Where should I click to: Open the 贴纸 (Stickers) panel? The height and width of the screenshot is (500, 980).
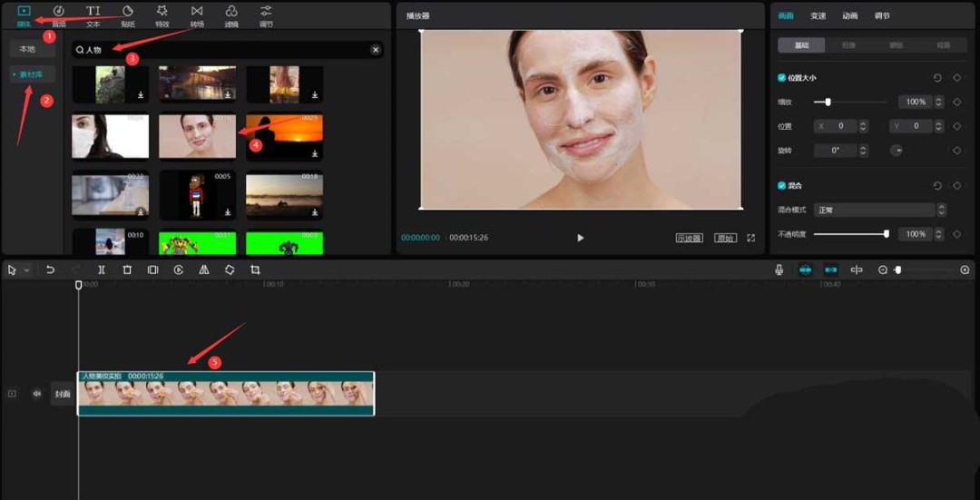tap(128, 15)
